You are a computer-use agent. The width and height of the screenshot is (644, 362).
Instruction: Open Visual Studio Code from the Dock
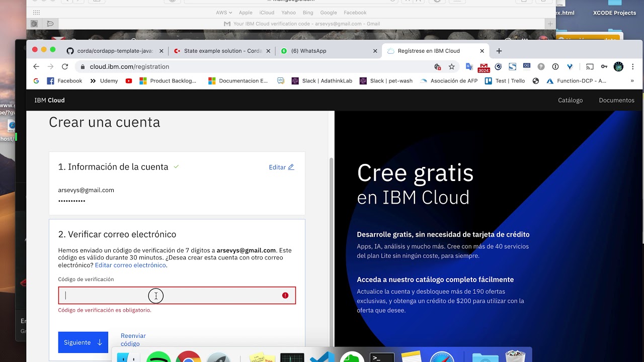pyautogui.click(x=322, y=357)
